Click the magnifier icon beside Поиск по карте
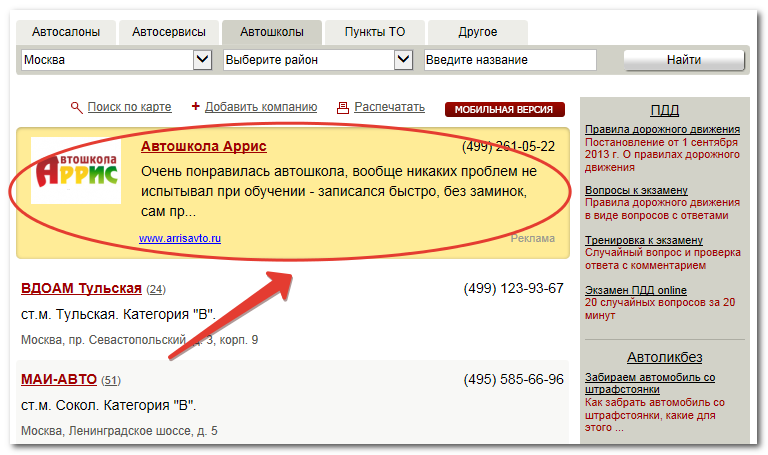 click(76, 108)
